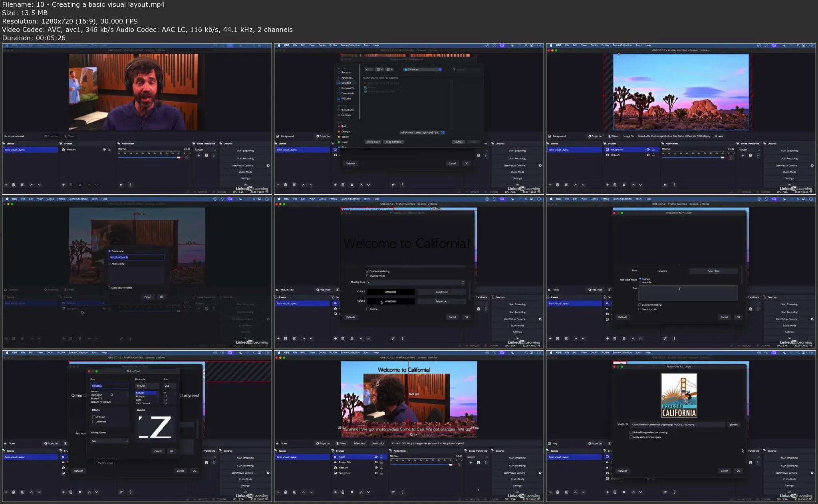Screen dimensions: 818x504
Task: Open Pictures folder in file dialog sidebar
Action: (346, 99)
